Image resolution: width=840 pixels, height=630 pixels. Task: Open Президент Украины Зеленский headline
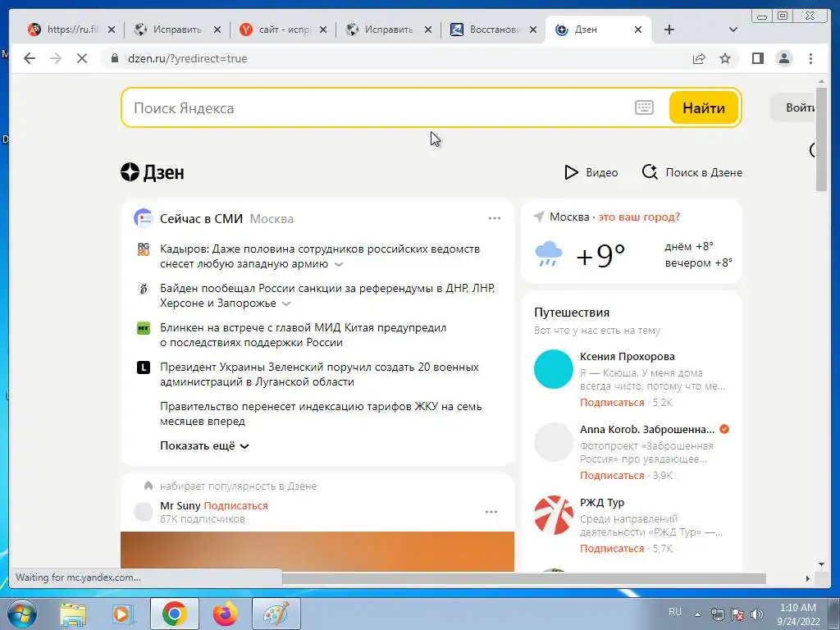319,374
